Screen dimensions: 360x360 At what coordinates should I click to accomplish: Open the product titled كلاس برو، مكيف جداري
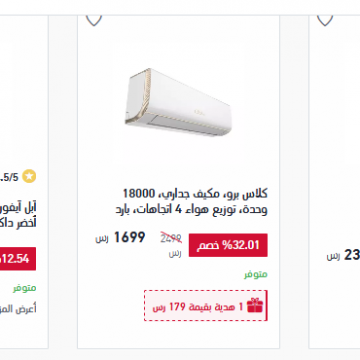point(191,202)
